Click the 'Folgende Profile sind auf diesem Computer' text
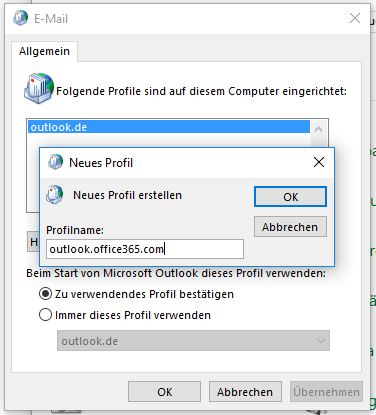 [201, 91]
